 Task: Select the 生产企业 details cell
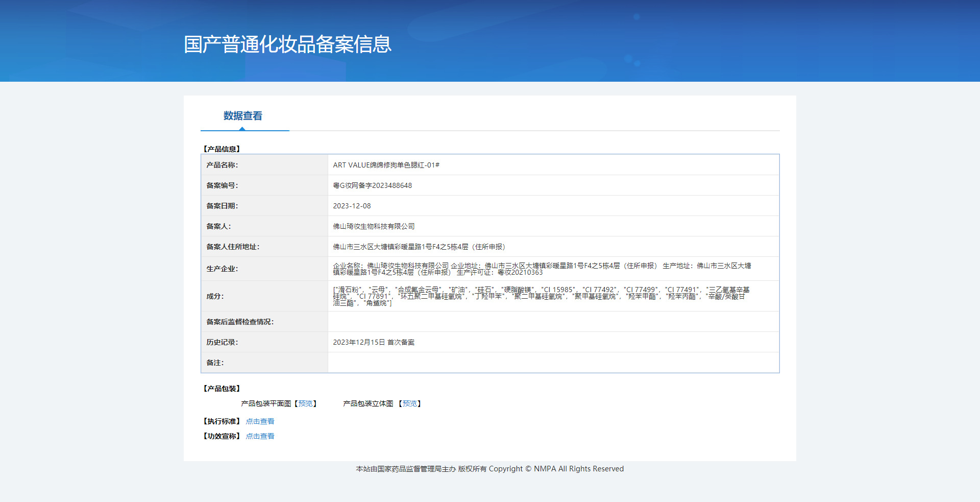click(553, 269)
